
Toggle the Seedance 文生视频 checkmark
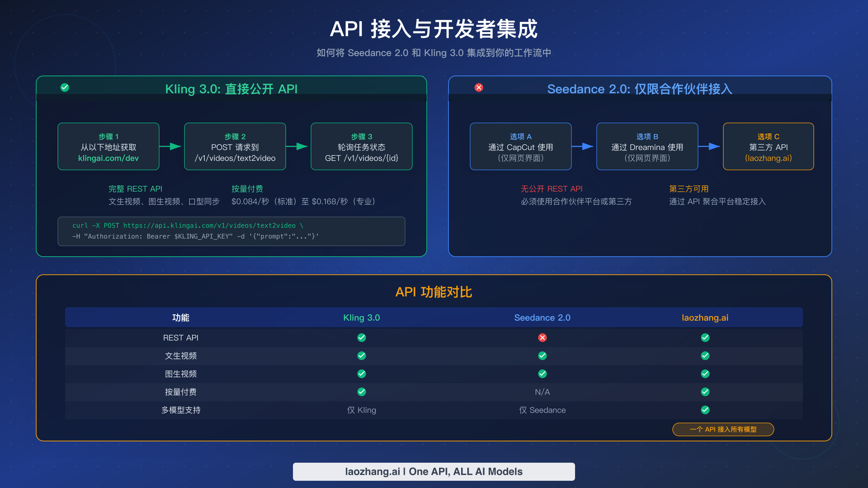(x=542, y=356)
